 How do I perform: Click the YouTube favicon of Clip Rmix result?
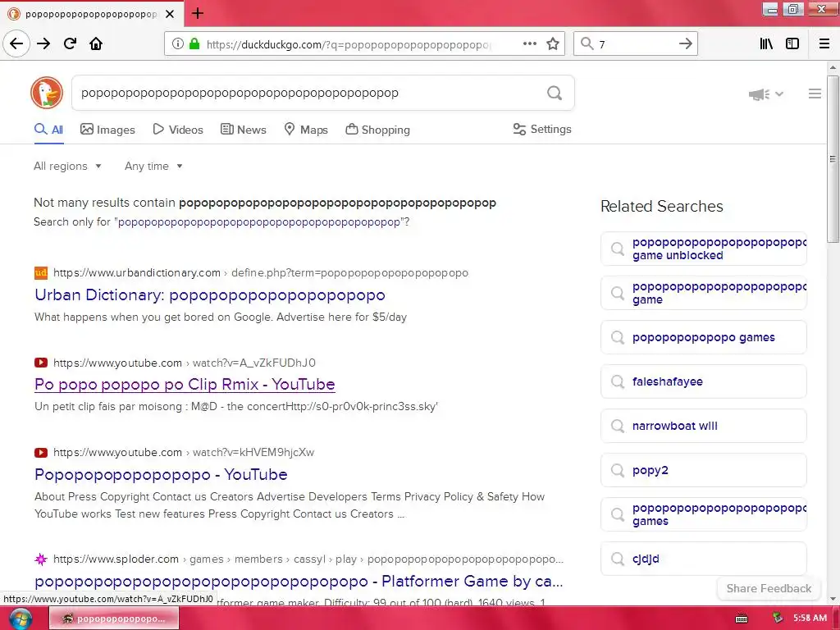click(x=41, y=363)
